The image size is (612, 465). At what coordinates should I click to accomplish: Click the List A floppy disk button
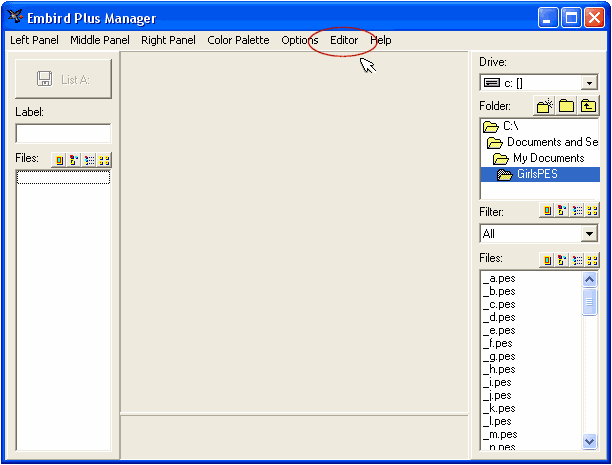pos(63,79)
